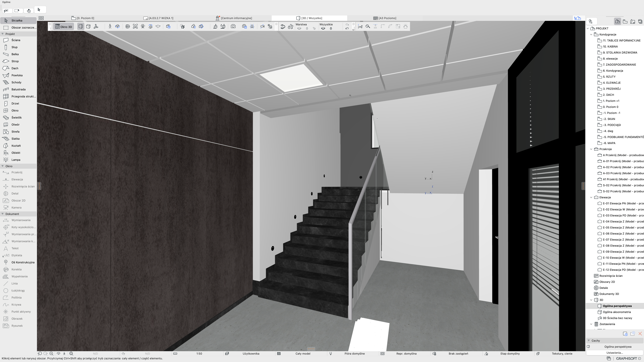
Task: Switch to axonometric cube view icon
Action: tap(88, 27)
